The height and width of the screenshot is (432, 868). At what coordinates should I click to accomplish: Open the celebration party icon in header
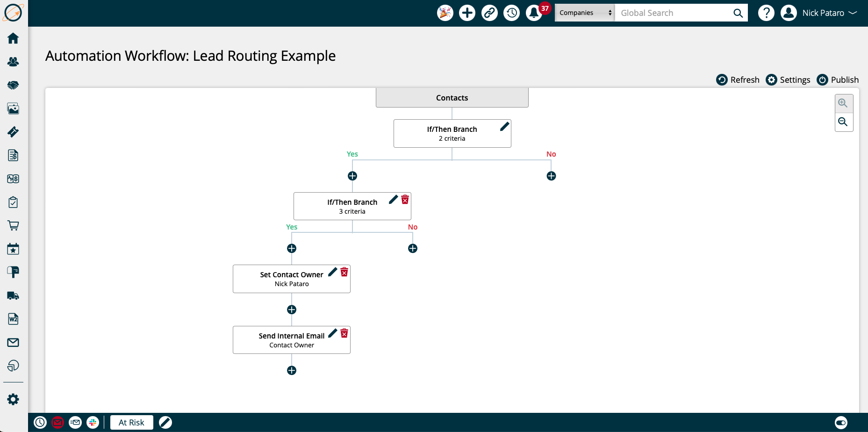tap(445, 13)
